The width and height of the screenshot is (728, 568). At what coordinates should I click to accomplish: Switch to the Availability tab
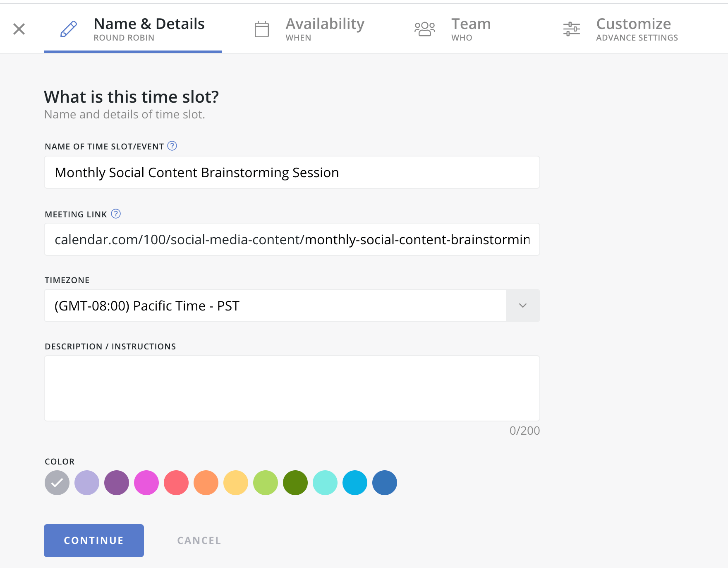[309, 29]
